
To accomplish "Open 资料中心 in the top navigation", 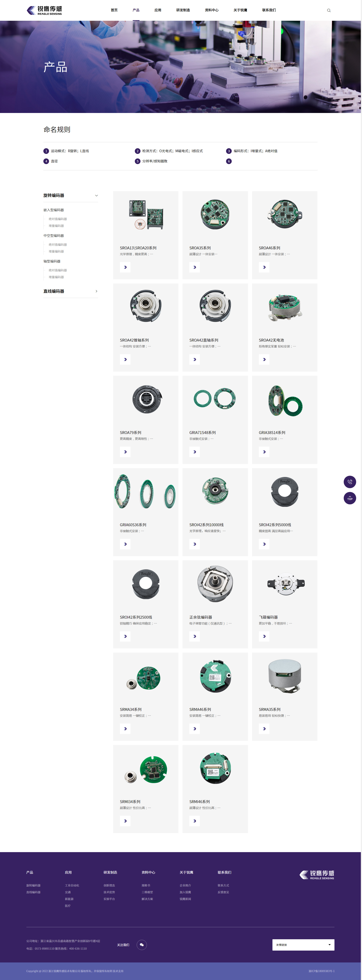I will click(211, 10).
